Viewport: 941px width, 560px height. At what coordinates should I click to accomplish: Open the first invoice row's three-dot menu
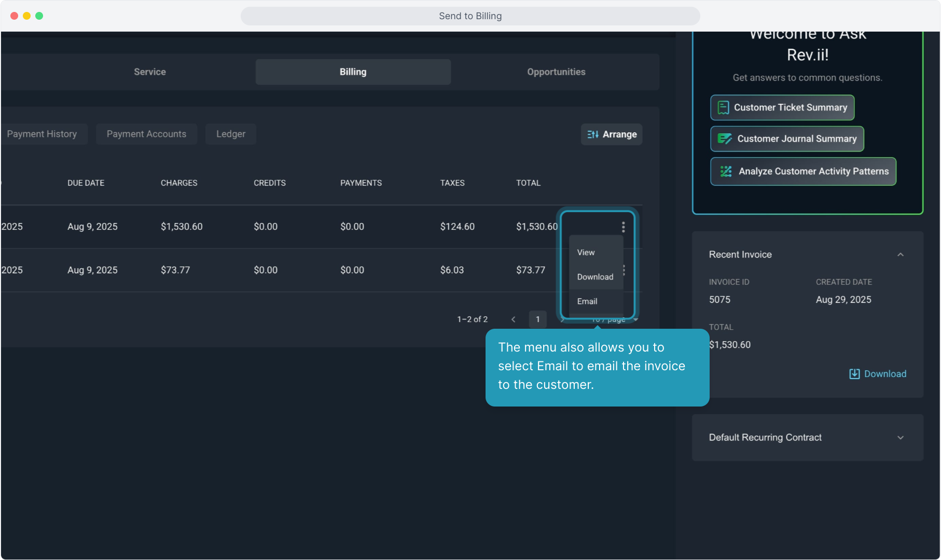(x=623, y=227)
